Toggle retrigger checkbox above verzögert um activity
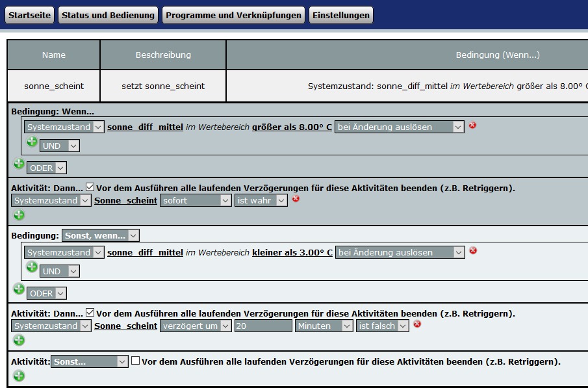Viewport: 588px width, 390px height. point(90,312)
